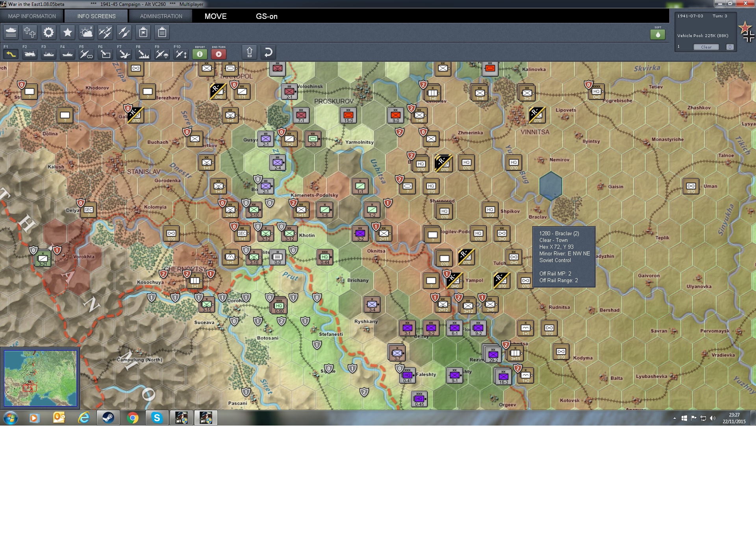Click the F4 amphibious transport icon
Image resolution: width=756 pixels, height=545 pixels.
point(67,54)
